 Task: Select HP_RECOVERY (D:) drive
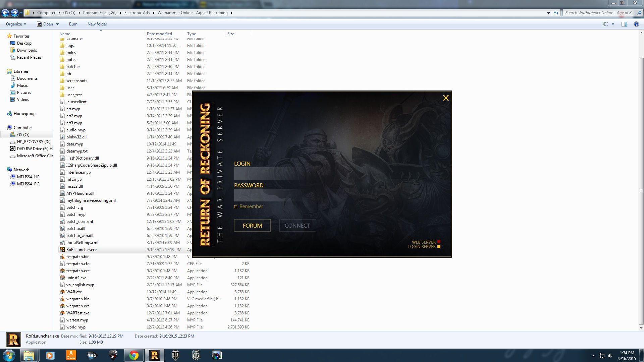(x=34, y=142)
